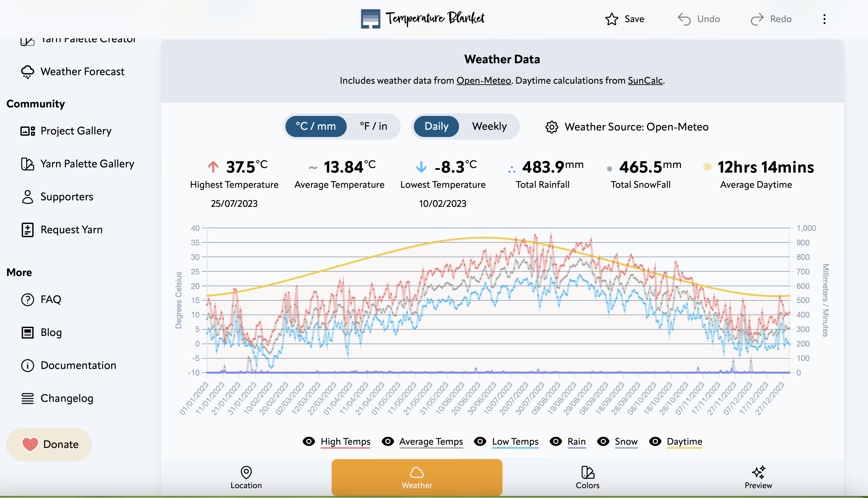
Task: Open the three-dot more options menu
Action: click(x=824, y=19)
